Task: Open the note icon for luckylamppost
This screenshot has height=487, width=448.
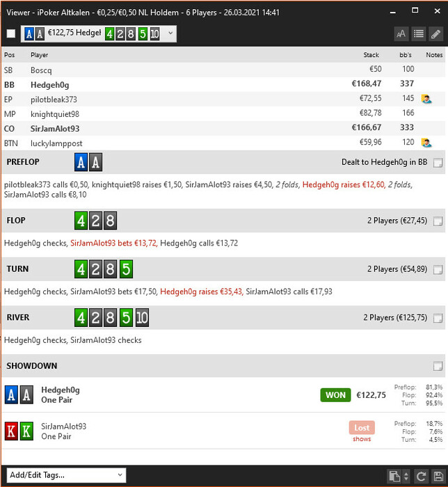Action: tap(426, 143)
